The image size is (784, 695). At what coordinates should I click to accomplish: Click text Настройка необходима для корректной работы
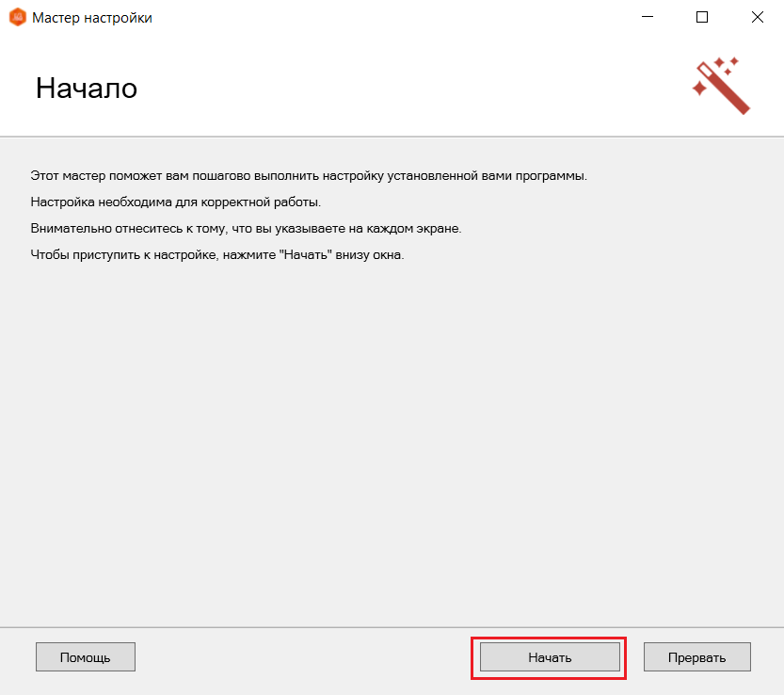(x=175, y=202)
